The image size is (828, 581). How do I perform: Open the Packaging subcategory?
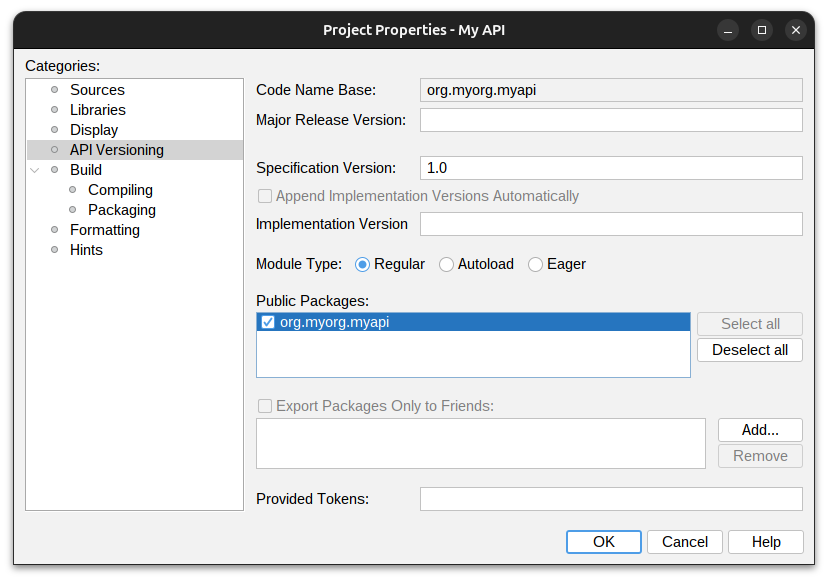pyautogui.click(x=121, y=210)
